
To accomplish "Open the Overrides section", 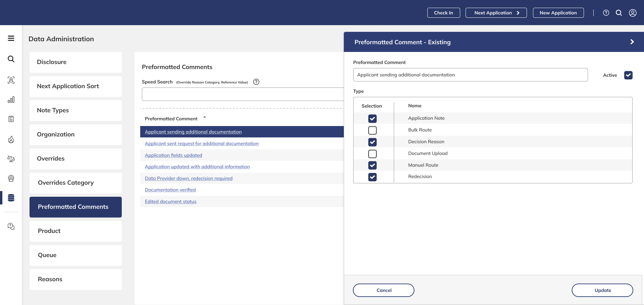I will (x=75, y=159).
